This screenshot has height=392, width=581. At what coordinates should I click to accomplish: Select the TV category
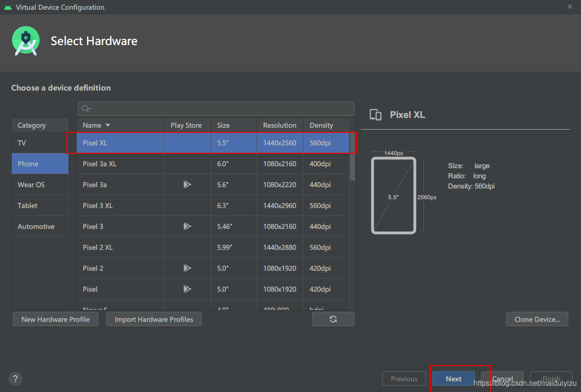coord(40,143)
